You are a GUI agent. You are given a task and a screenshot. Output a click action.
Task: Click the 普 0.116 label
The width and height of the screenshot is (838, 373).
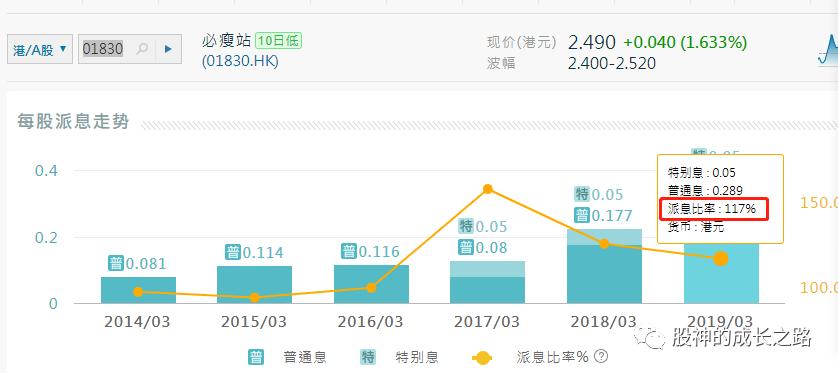370,251
